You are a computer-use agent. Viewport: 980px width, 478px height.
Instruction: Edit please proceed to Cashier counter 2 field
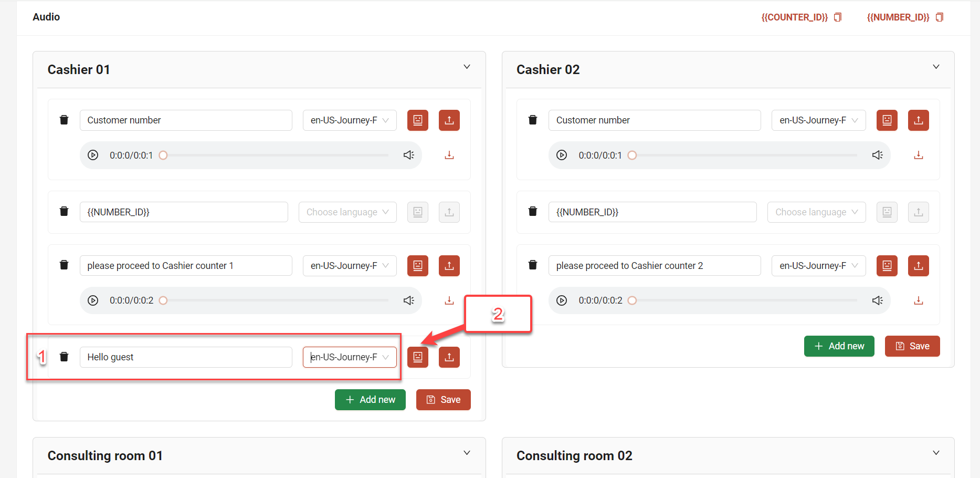(655, 266)
